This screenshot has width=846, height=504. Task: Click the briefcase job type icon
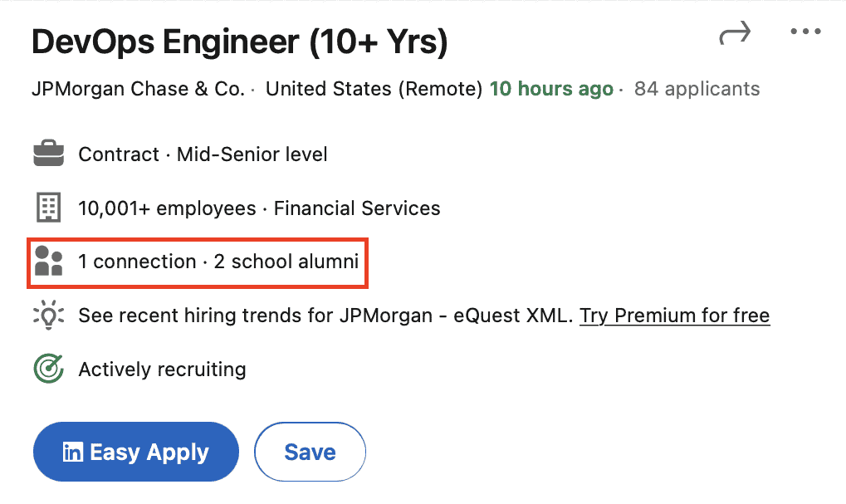pos(48,154)
